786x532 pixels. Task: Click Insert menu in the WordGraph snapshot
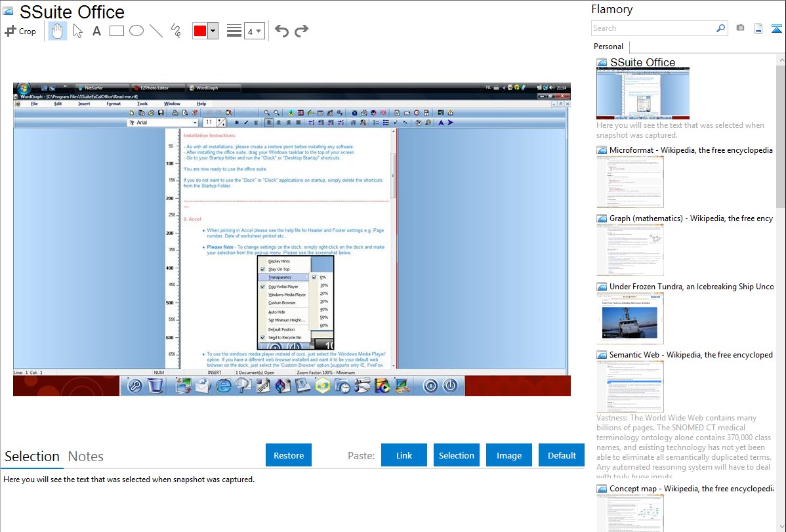point(84,104)
